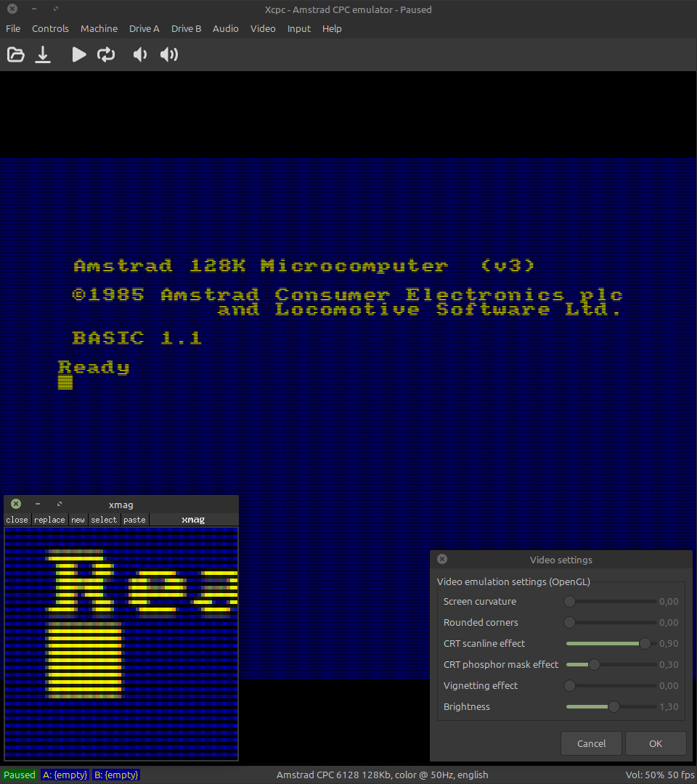Click OK in Video settings
The height and width of the screenshot is (784, 697).
point(656,743)
